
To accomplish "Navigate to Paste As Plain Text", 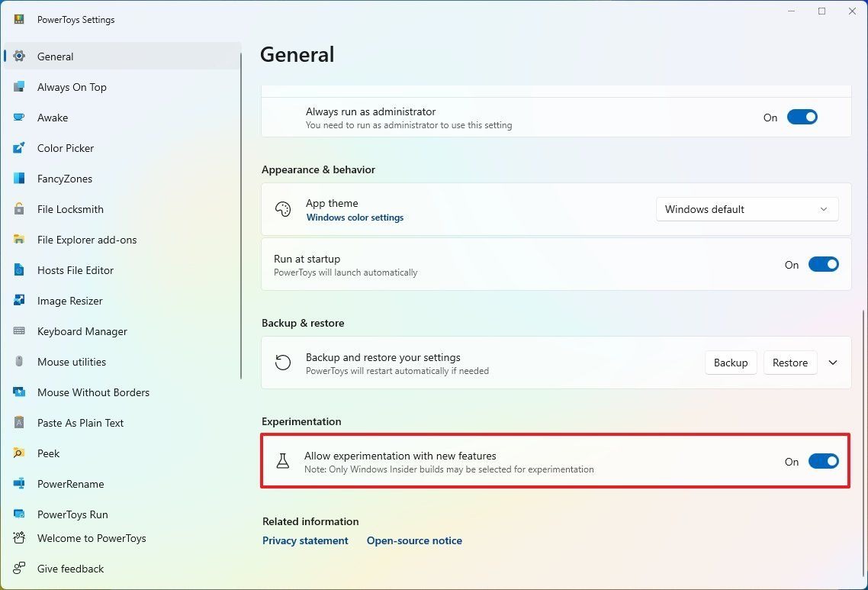I will [122, 423].
